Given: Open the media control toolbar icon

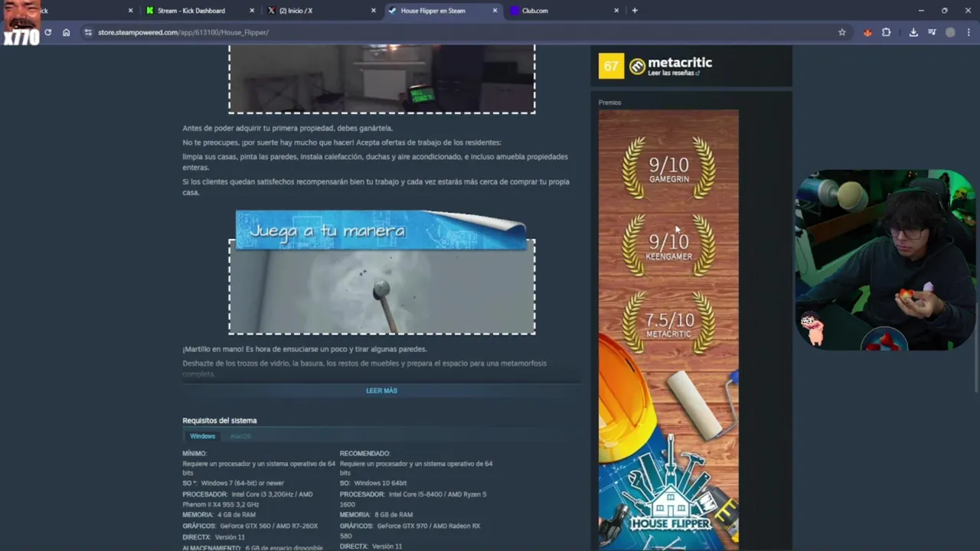Looking at the screenshot, I should tap(932, 32).
